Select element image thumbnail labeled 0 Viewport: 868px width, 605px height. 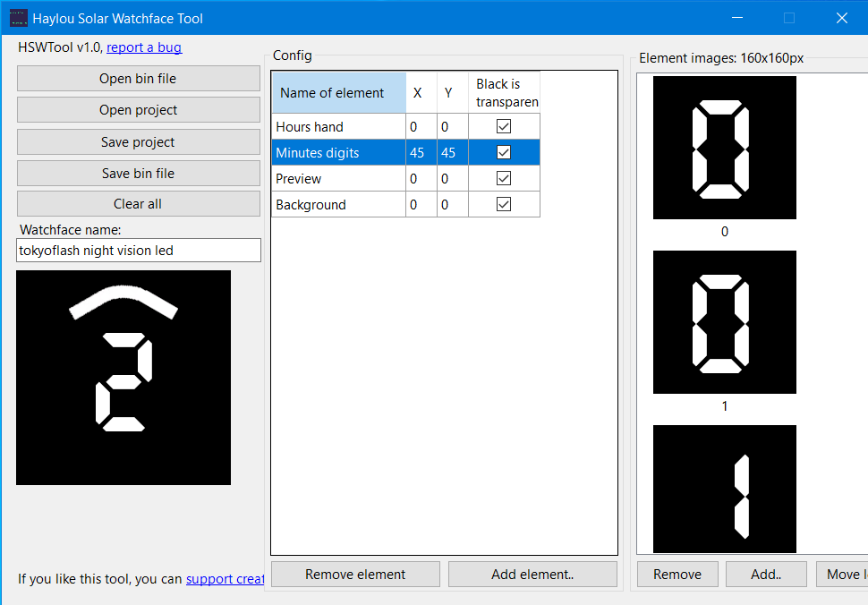pos(725,148)
